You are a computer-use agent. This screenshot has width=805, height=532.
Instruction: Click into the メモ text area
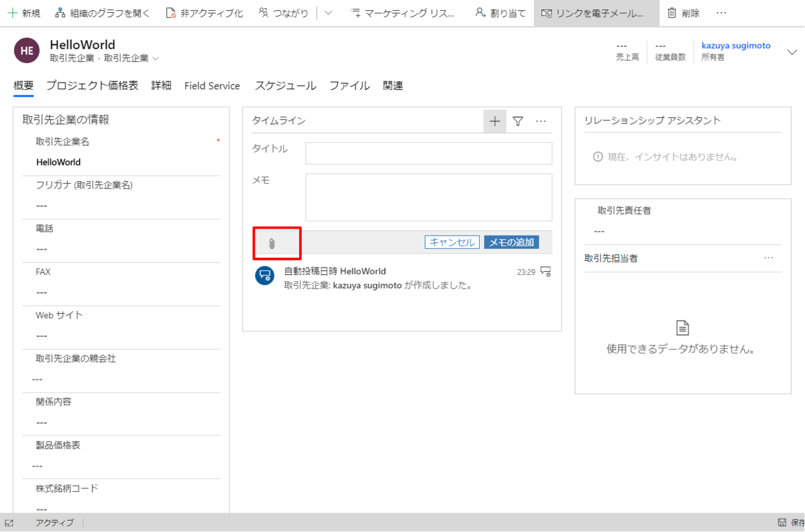429,197
